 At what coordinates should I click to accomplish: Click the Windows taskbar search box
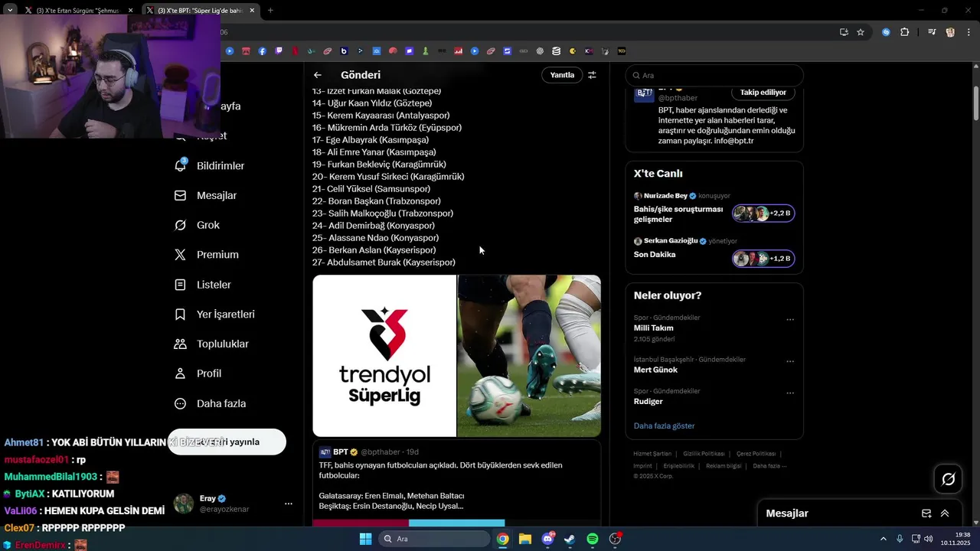point(435,539)
